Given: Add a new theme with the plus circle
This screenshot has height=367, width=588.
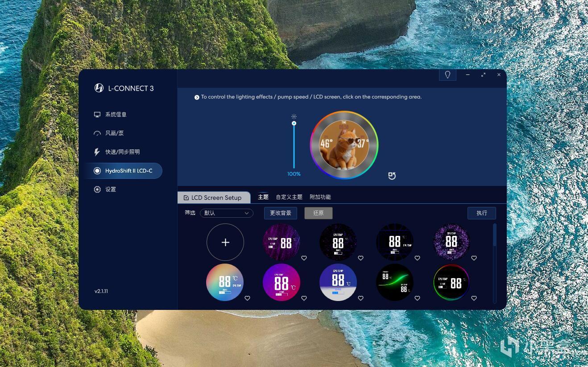Looking at the screenshot, I should coord(225,242).
